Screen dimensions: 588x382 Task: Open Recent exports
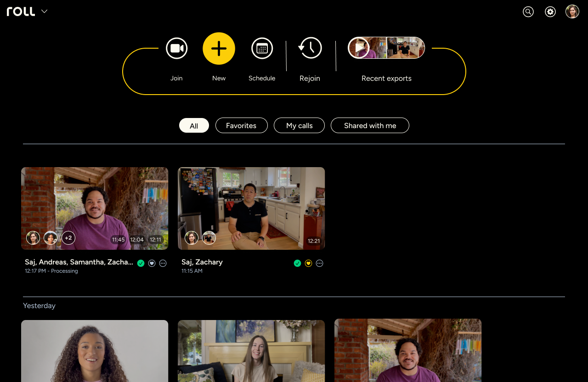tap(386, 47)
